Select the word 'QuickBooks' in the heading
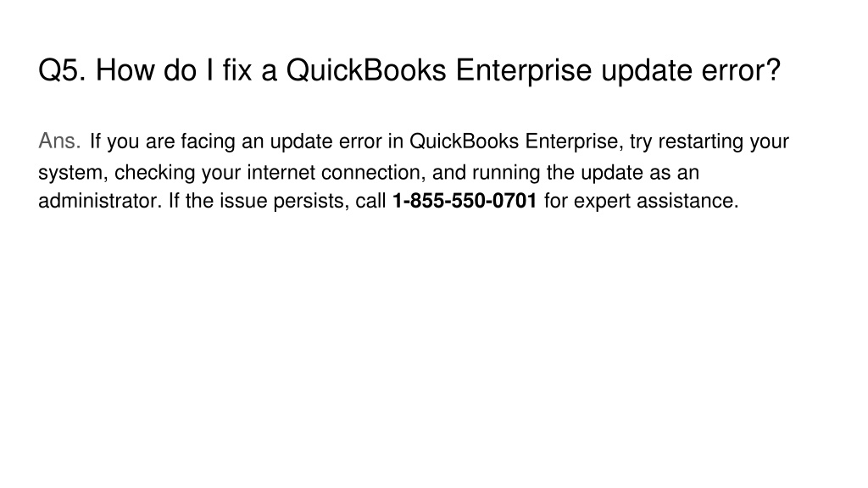Viewport: 868px width, 488px height. [x=366, y=71]
